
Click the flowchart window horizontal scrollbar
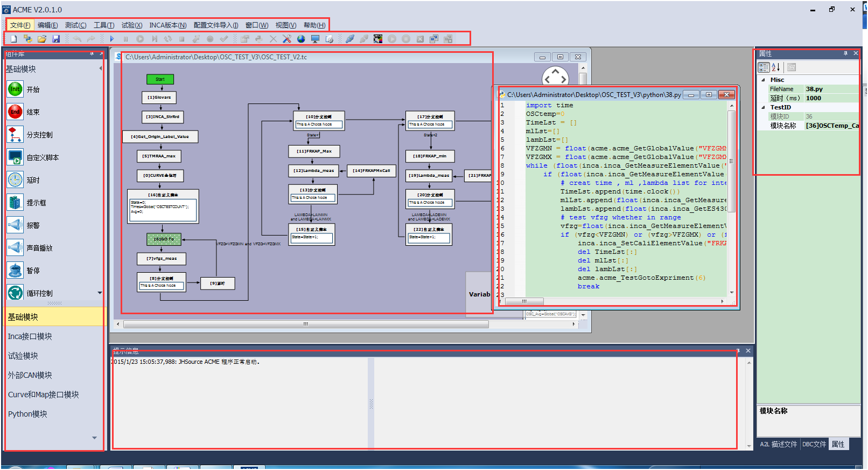pos(306,324)
